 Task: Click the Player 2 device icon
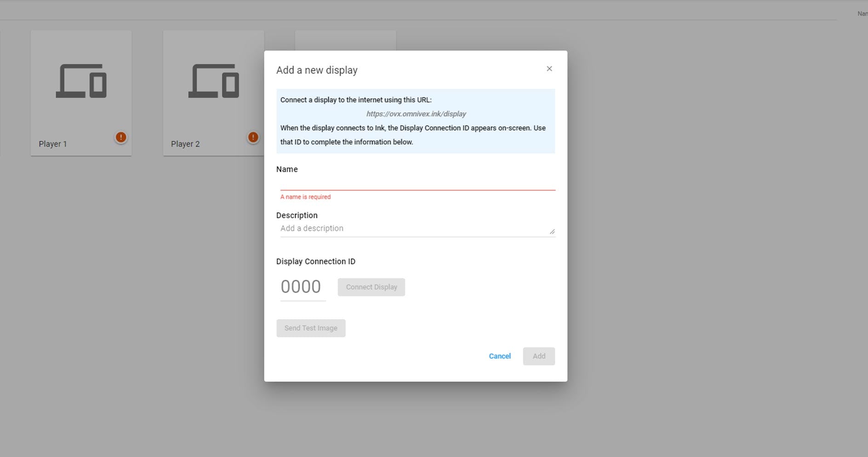pyautogui.click(x=213, y=81)
